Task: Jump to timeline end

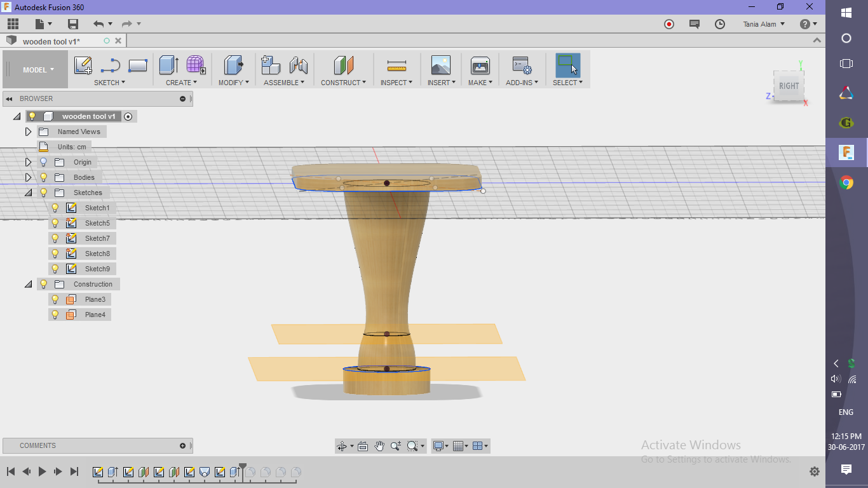Action: (74, 471)
